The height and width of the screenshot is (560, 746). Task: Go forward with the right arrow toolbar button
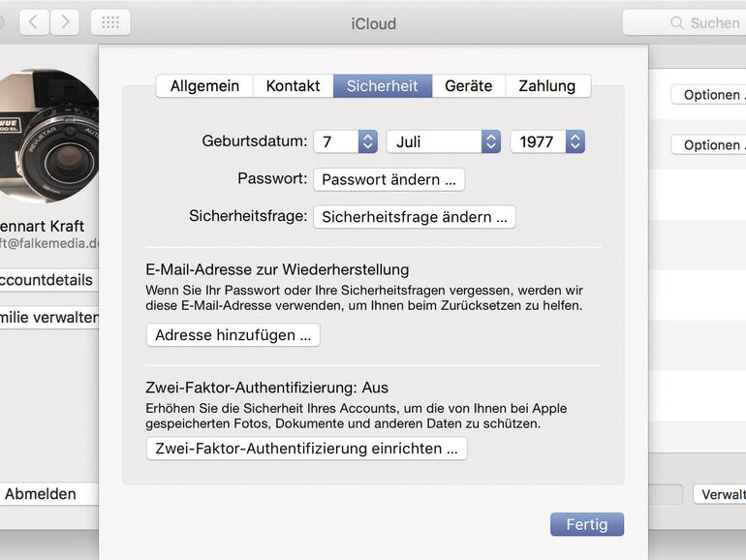(x=65, y=22)
